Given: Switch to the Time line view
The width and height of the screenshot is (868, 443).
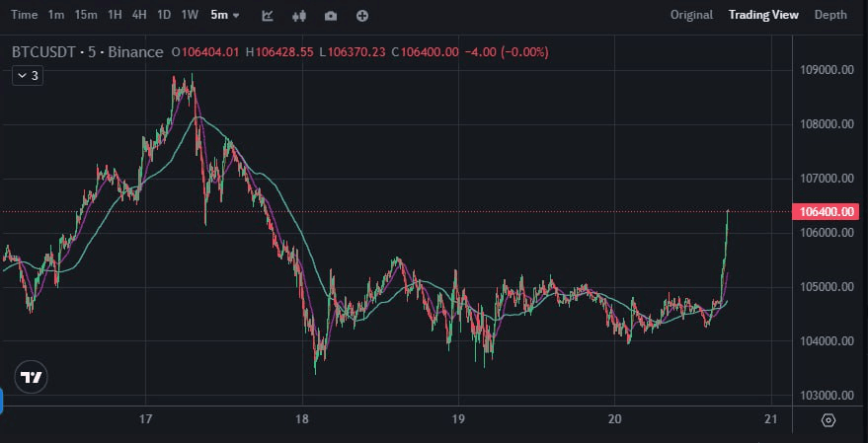Looking at the screenshot, I should (25, 15).
